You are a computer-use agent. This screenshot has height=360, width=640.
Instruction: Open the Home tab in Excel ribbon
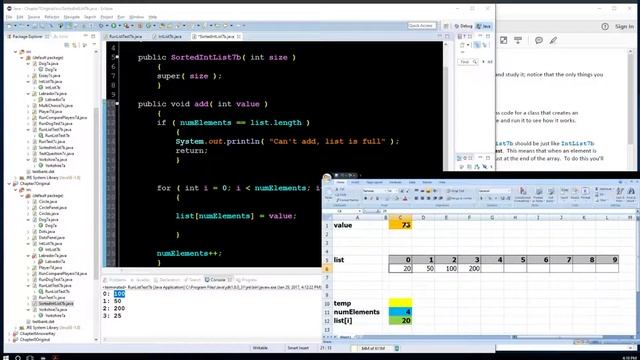pyautogui.click(x=340, y=182)
